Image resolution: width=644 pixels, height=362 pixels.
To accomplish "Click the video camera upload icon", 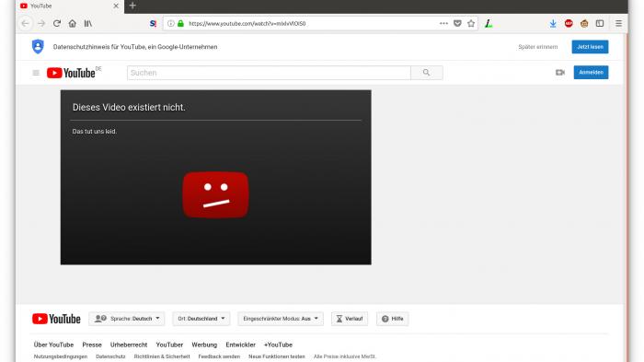I will [x=559, y=73].
